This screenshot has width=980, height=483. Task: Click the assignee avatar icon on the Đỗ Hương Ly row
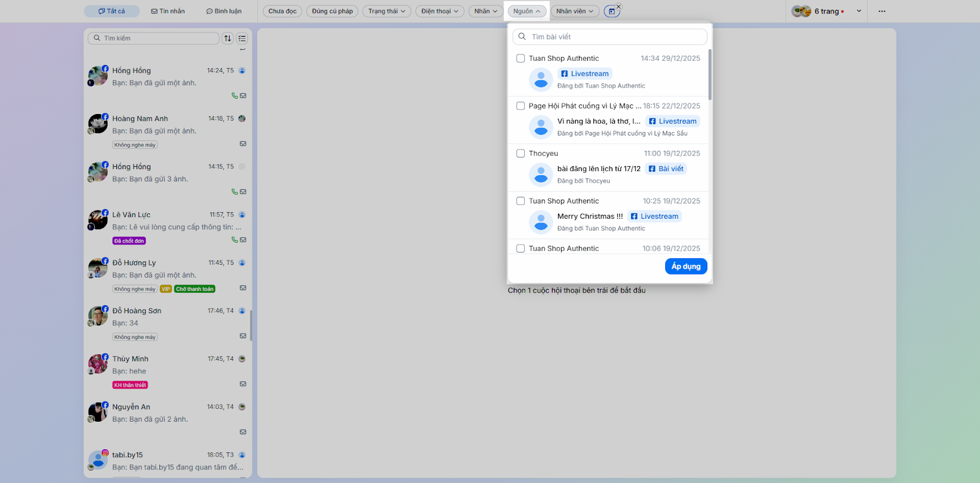click(242, 263)
